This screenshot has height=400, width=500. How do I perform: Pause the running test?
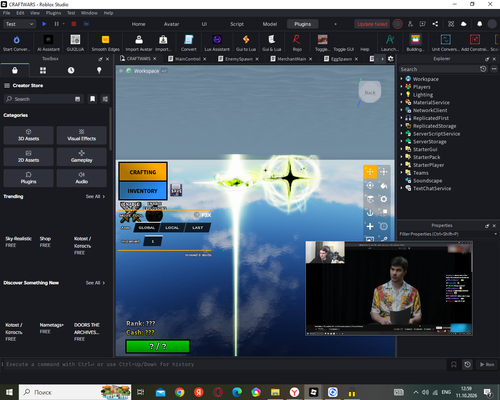pyautogui.click(x=56, y=24)
